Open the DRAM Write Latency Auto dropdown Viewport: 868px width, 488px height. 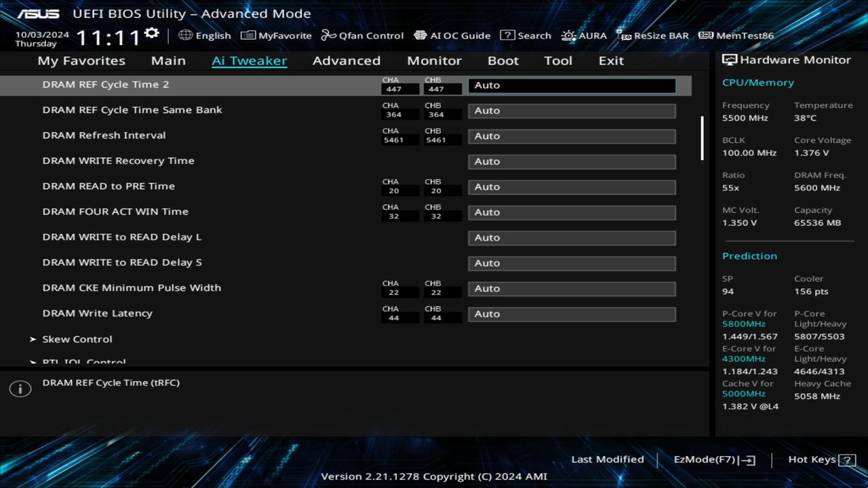click(x=571, y=314)
